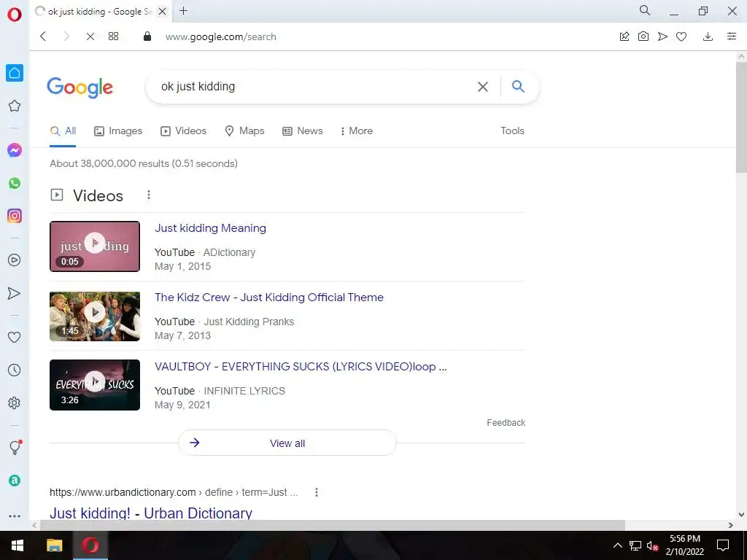Open 'The Kidz Crew - Just Kidding Official Theme'
Viewport: 747px width, 560px height.
pos(268,297)
